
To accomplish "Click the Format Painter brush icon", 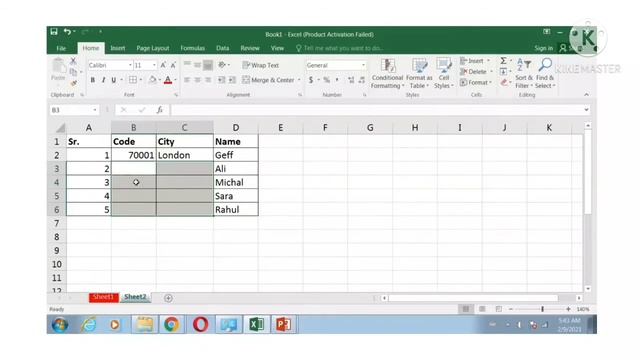I will point(73,83).
